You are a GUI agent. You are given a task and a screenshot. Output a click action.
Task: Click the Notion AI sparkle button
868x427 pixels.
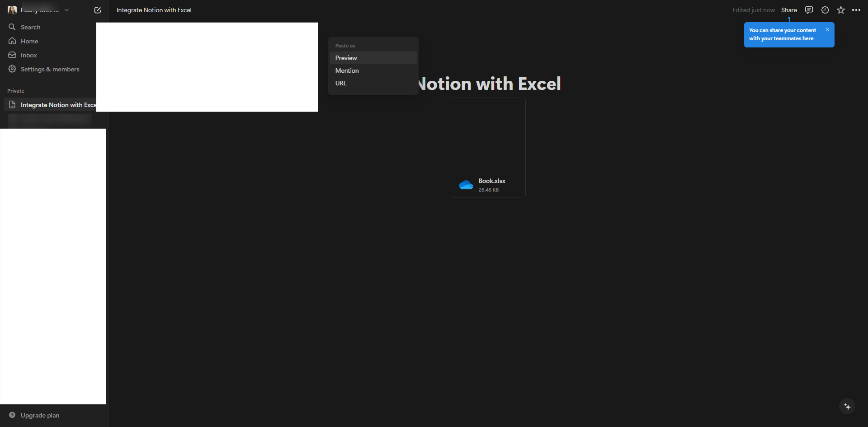[847, 407]
